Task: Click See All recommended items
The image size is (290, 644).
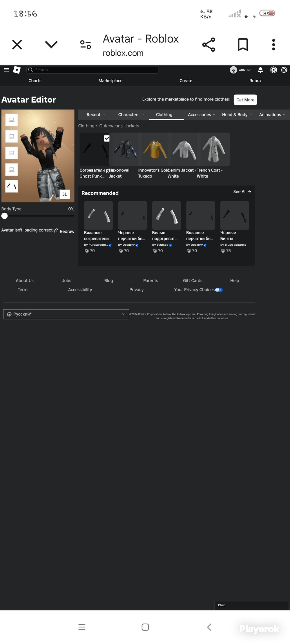Action: [242, 191]
